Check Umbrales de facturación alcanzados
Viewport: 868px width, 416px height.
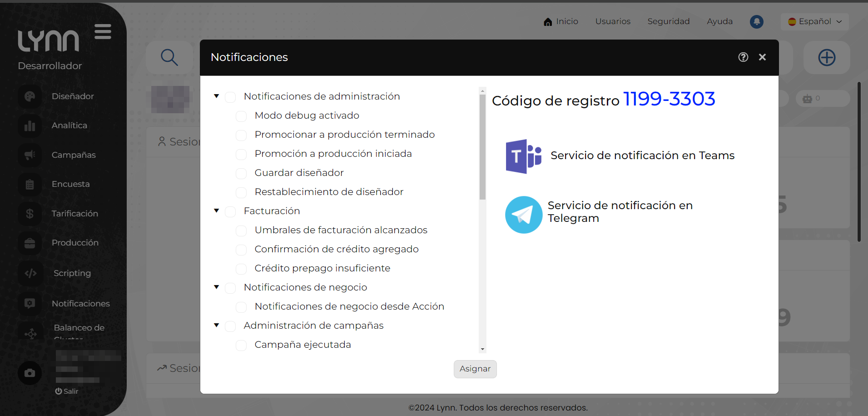point(241,231)
